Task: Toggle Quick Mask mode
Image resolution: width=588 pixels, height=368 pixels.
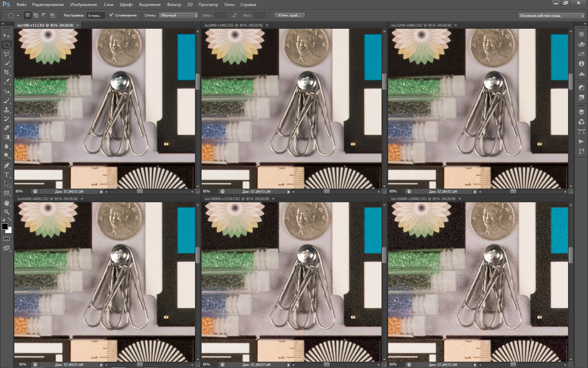Action: click(7, 239)
